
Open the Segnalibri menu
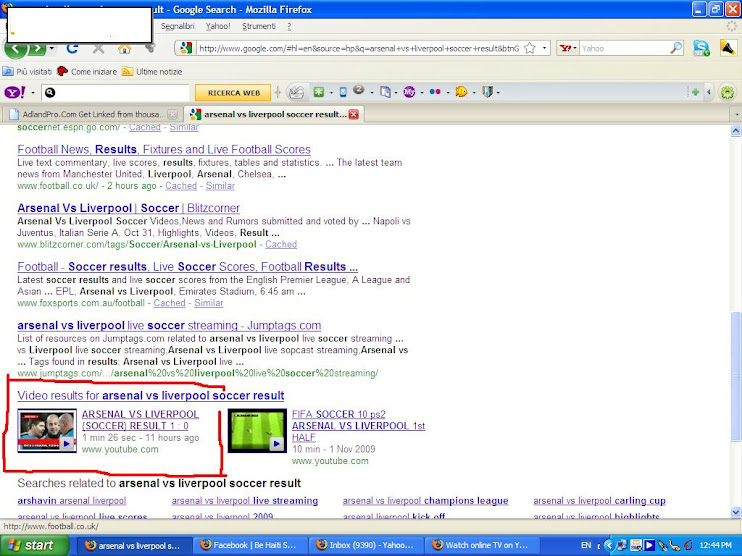pyautogui.click(x=178, y=26)
